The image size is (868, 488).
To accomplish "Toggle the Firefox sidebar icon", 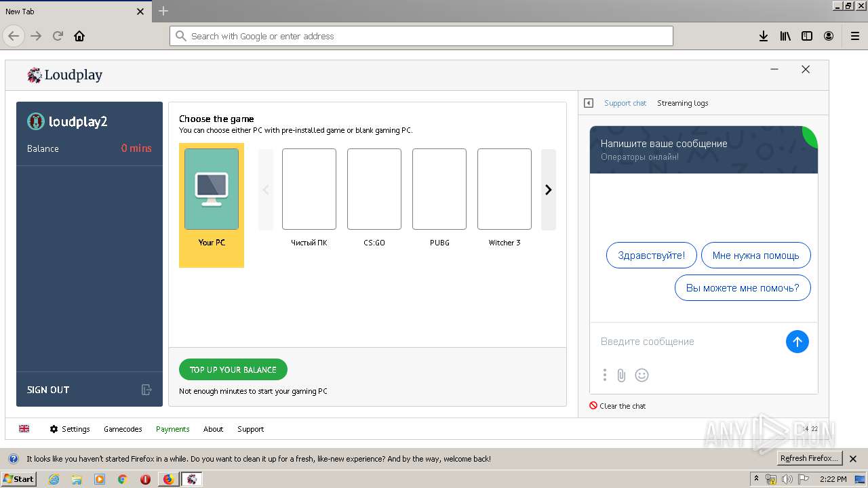I will (807, 36).
